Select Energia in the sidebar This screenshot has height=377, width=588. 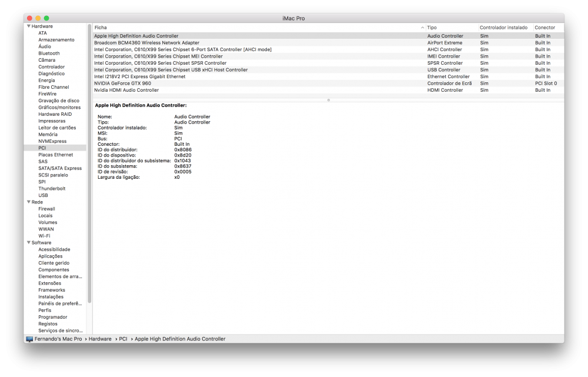point(46,80)
